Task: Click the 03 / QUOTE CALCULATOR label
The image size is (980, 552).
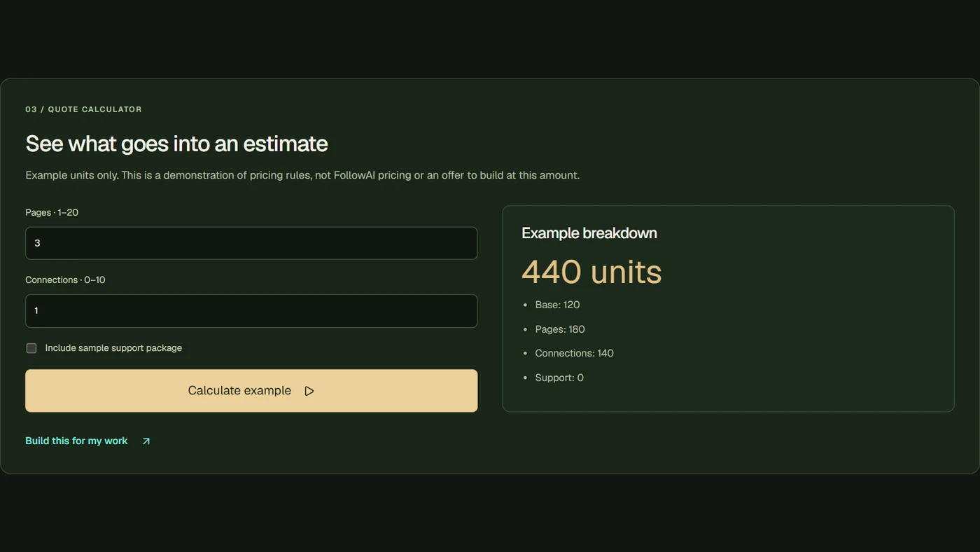Action: 83,109
